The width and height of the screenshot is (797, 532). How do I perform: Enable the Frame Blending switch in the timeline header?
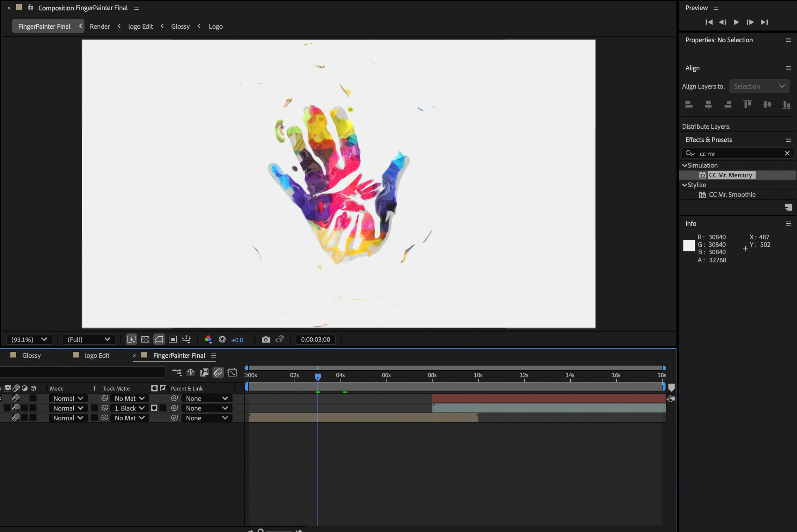pos(204,372)
